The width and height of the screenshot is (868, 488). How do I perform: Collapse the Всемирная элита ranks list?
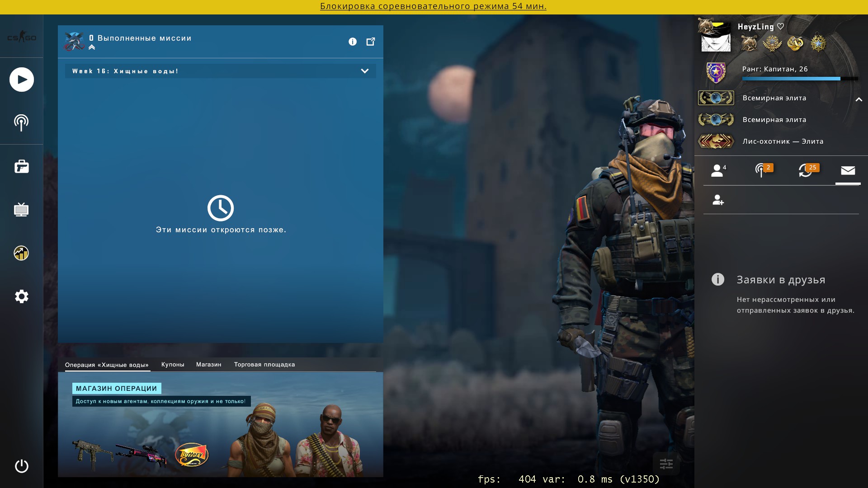pyautogui.click(x=859, y=99)
